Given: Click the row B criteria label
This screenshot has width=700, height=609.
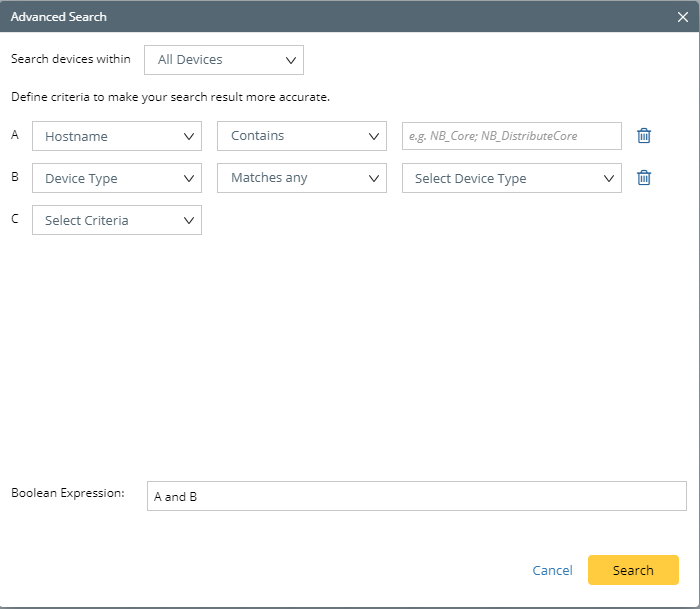Looking at the screenshot, I should click(x=15, y=177).
